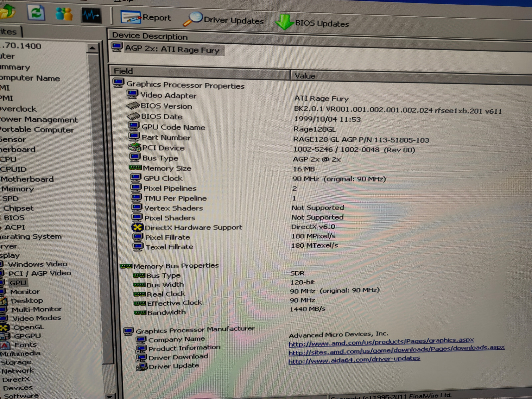The width and height of the screenshot is (532, 399).
Task: Open Multi-Monitor in the sidebar
Action: (37, 309)
